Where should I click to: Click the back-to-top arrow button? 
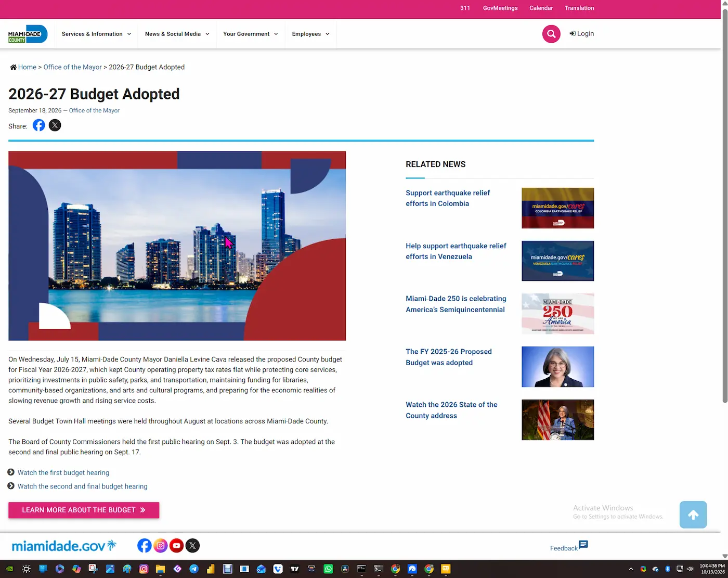point(693,515)
